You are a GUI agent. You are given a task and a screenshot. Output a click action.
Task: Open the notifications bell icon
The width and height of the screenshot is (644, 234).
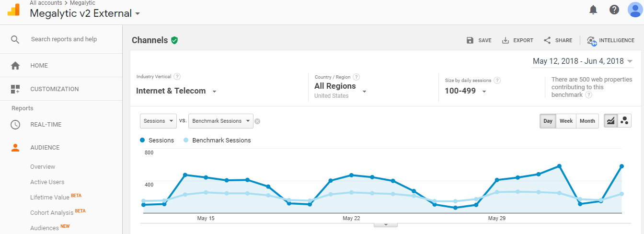click(x=593, y=10)
